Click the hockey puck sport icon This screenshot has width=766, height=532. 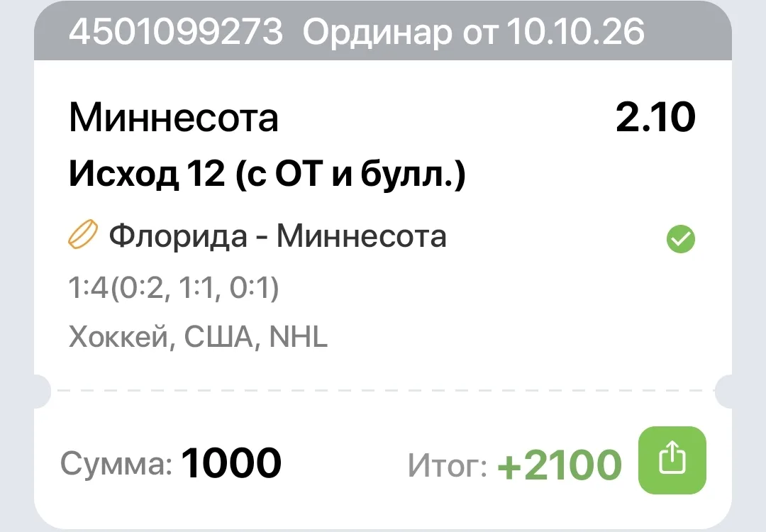[82, 235]
